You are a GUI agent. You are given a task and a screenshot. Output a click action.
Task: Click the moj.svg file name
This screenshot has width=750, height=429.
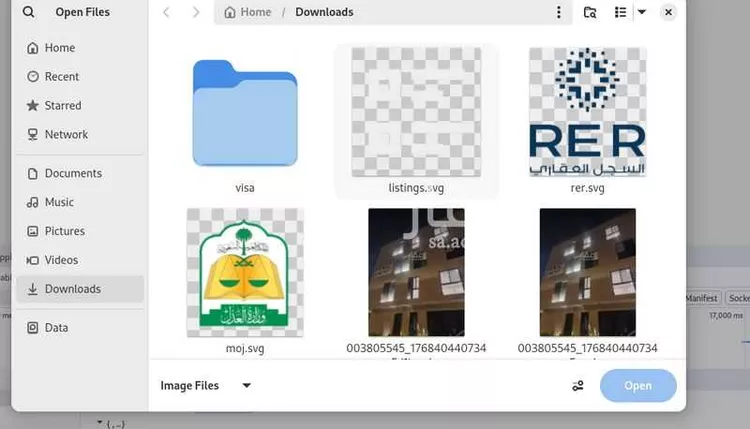[x=245, y=348]
